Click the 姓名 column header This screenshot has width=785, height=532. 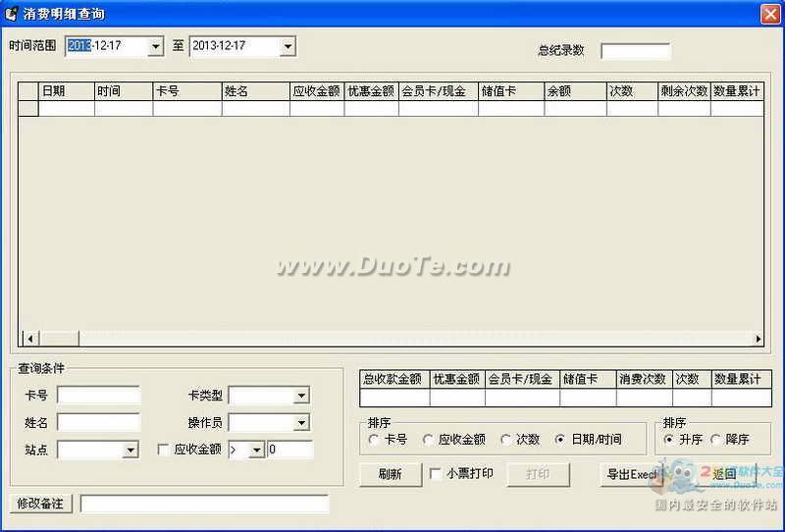pos(254,91)
